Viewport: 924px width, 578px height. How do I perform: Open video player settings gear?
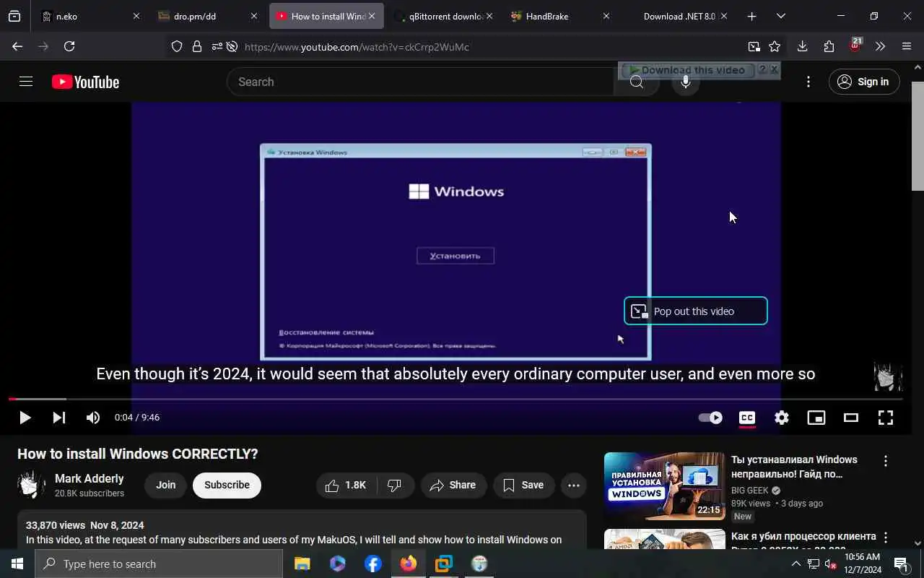pyautogui.click(x=782, y=418)
